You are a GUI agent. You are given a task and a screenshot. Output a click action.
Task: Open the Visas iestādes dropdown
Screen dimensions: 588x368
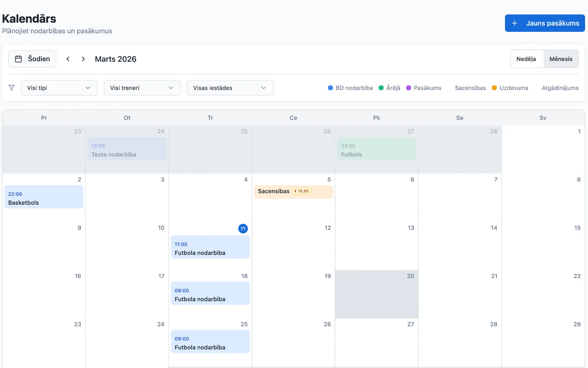(230, 88)
